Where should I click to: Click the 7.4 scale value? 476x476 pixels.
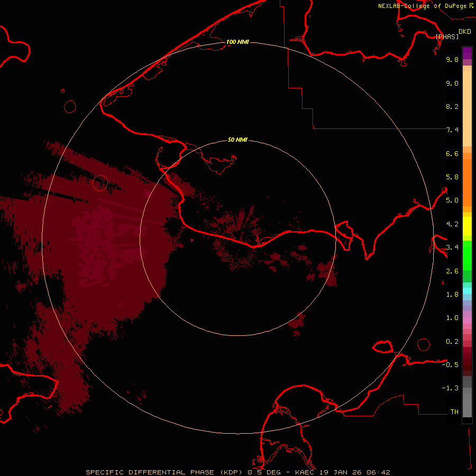pos(452,130)
